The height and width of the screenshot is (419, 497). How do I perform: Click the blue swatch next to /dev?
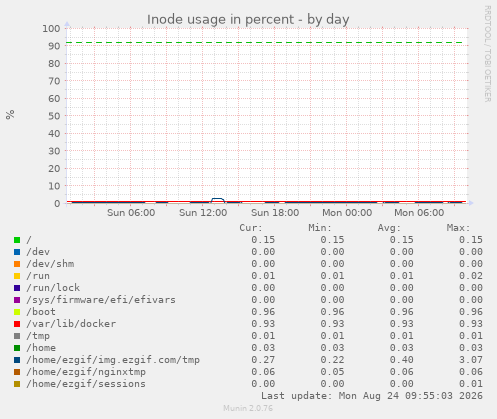(x=17, y=252)
